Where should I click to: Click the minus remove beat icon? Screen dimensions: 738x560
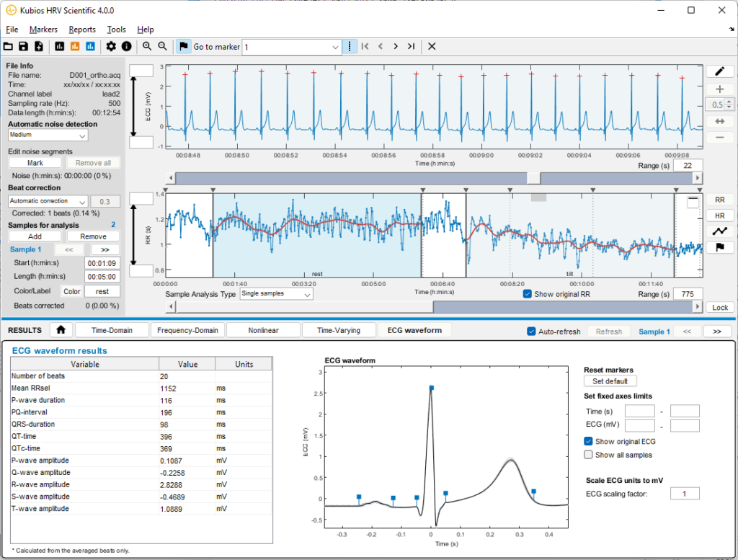pyautogui.click(x=720, y=138)
